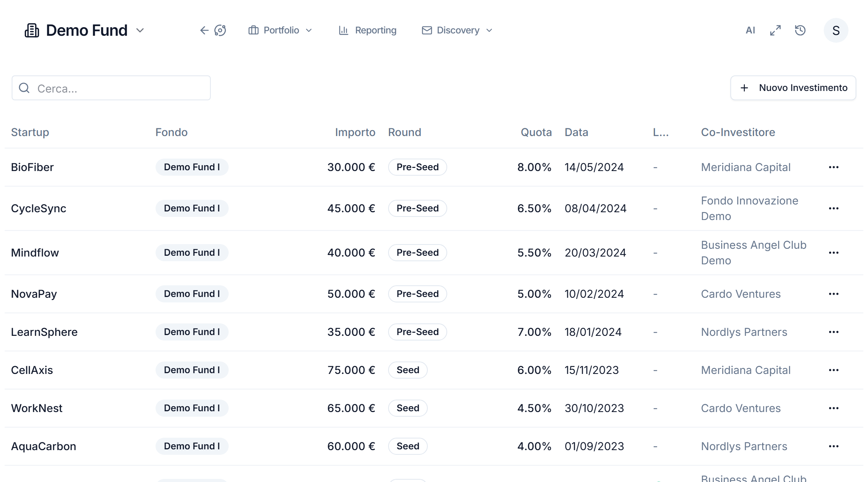Image resolution: width=868 pixels, height=482 pixels.
Task: Open Business Angel Club Demo in Mindflow row
Action: [x=754, y=253]
